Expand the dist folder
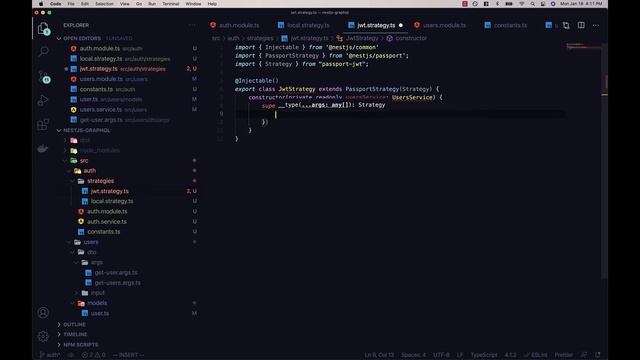 65,140
